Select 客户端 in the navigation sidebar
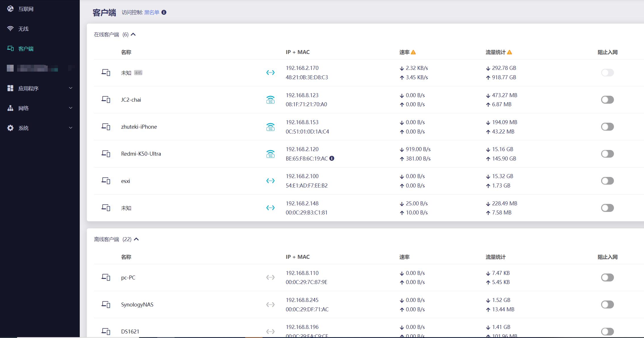This screenshot has width=644, height=338. pos(26,49)
